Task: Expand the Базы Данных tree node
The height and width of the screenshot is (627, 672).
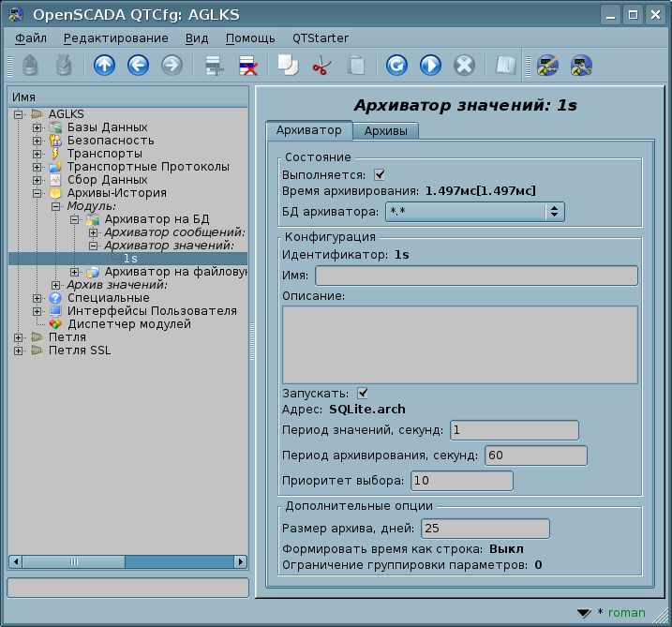Action: click(37, 127)
